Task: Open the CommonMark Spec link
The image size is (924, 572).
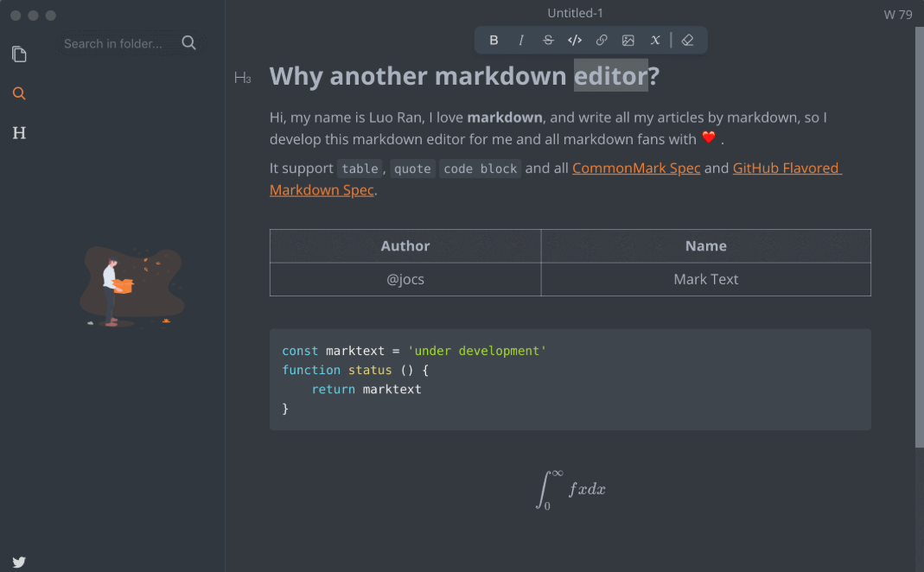Action: [x=635, y=168]
